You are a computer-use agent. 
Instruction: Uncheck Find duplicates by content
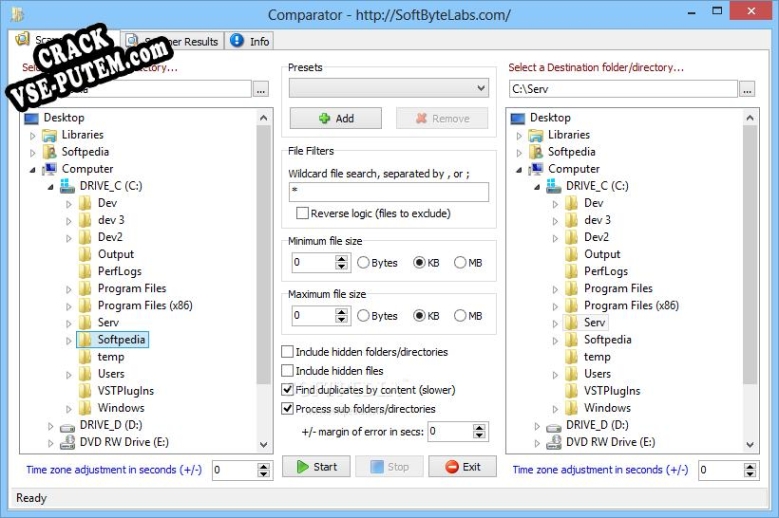pos(288,390)
